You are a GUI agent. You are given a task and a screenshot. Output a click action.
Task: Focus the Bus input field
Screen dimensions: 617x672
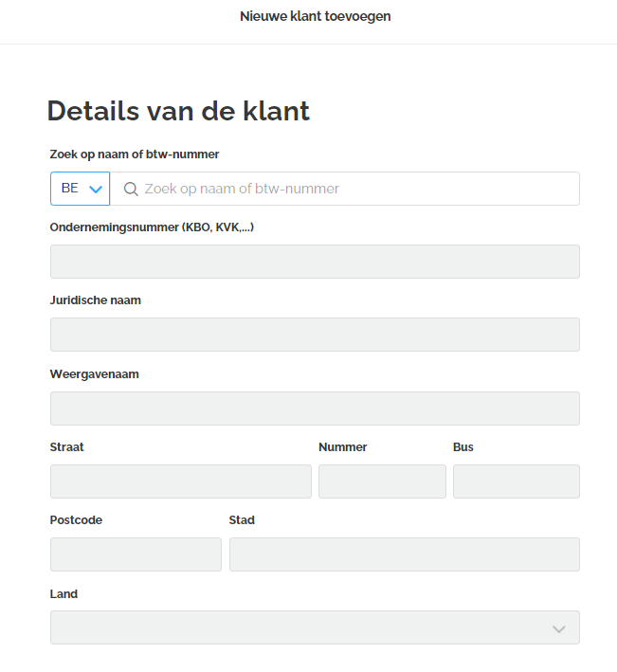[x=516, y=481]
